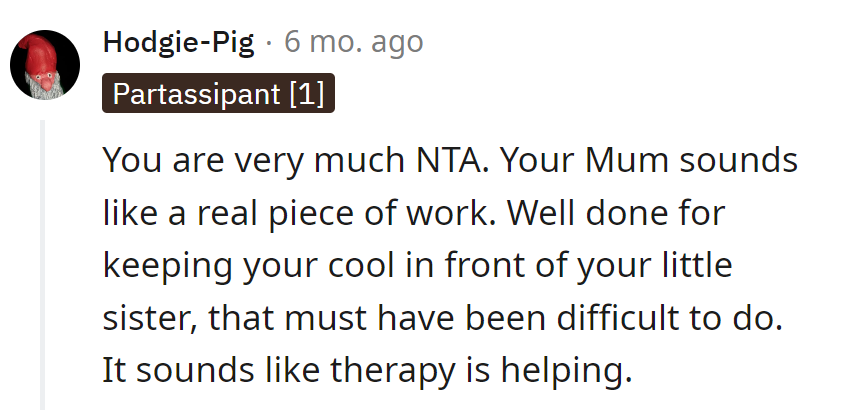The height and width of the screenshot is (410, 868).
Task: Click the dot separator after the username
Action: click(x=273, y=43)
